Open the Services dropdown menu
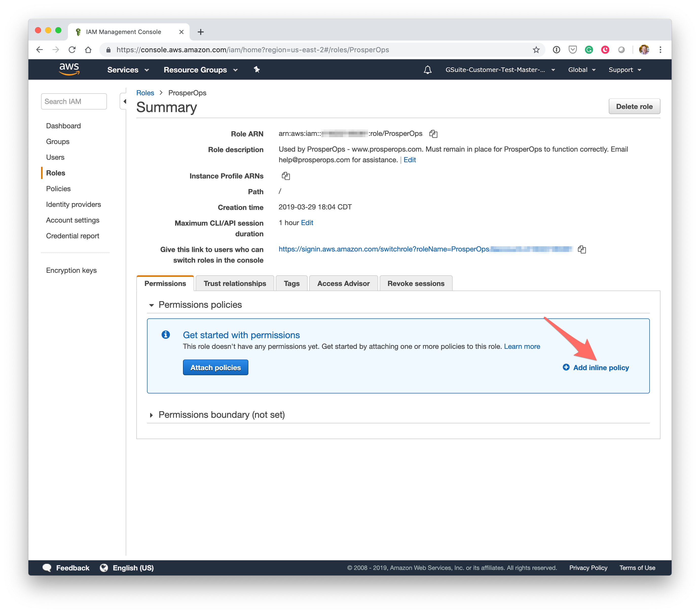 click(x=128, y=70)
